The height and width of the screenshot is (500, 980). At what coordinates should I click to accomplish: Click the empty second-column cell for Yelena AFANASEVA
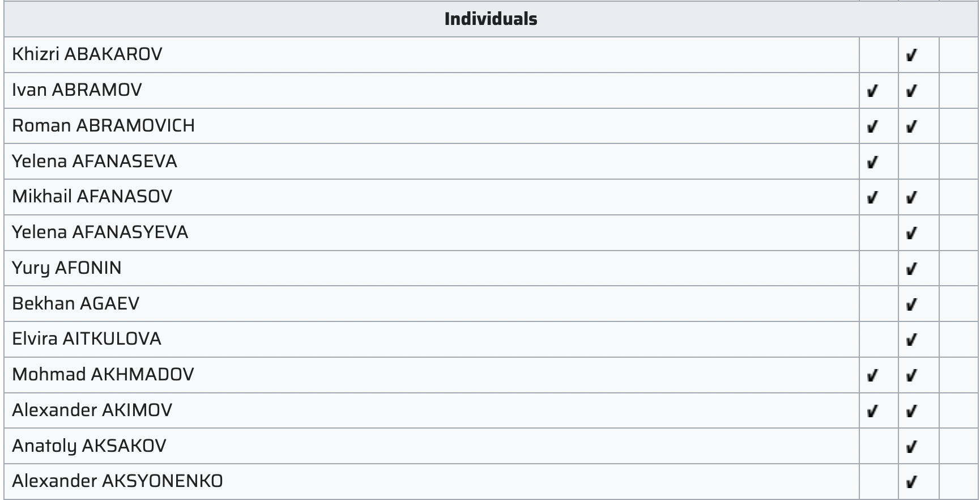(919, 162)
